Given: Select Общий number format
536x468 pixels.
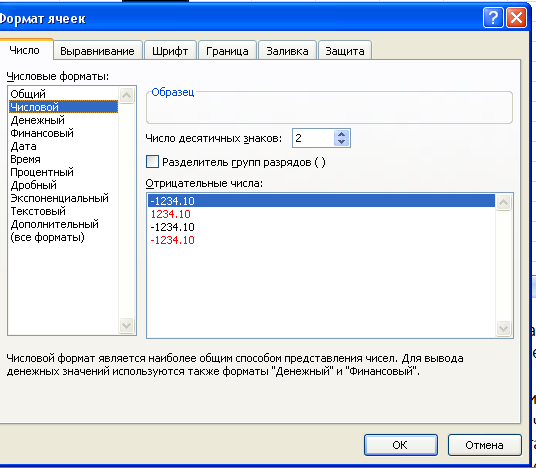Looking at the screenshot, I should (x=63, y=94).
